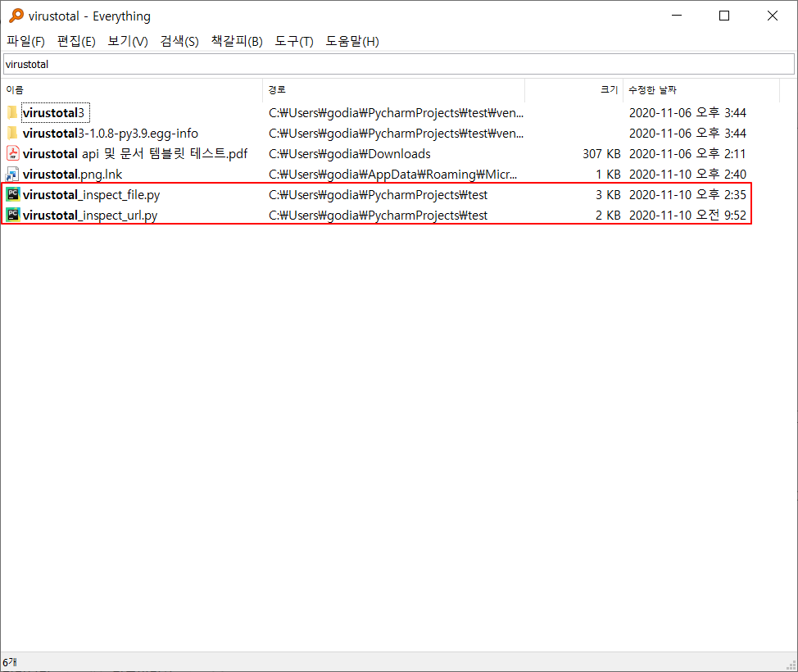The height and width of the screenshot is (672, 798).
Task: Click the Downloads path of the PDF file
Action: tap(350, 154)
